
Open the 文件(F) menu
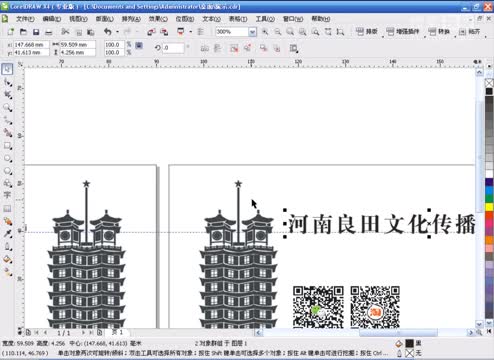[25, 19]
